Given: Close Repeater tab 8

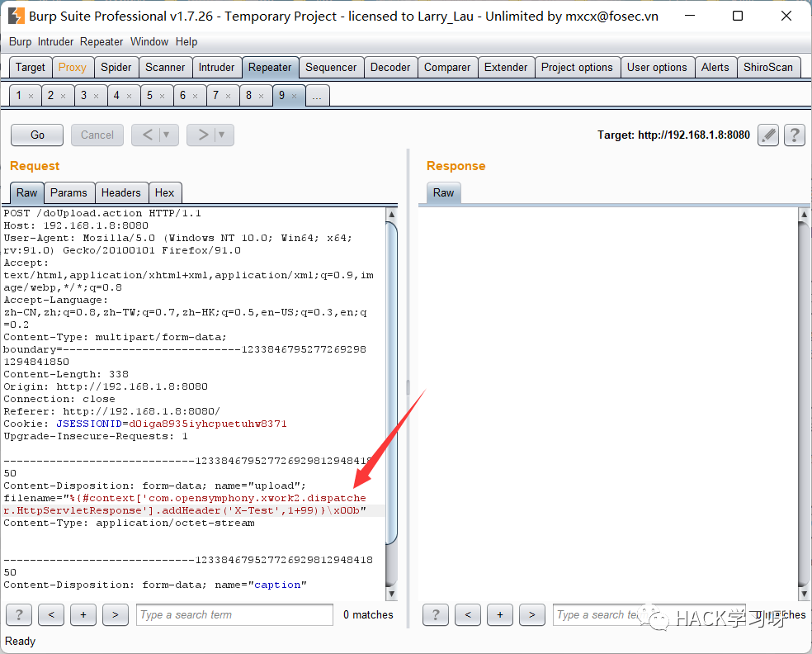Looking at the screenshot, I should coord(262,96).
